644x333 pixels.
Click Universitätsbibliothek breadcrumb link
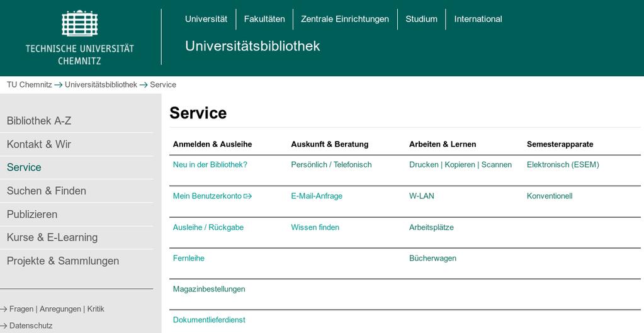(x=101, y=84)
